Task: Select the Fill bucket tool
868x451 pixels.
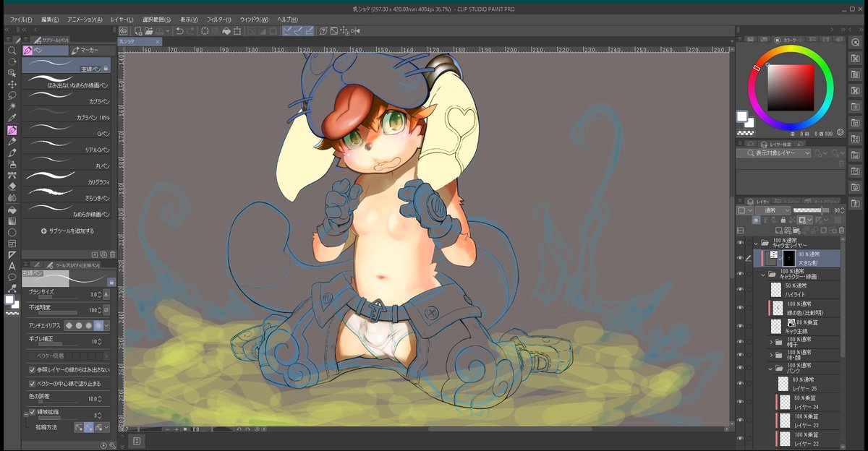Action: click(12, 210)
